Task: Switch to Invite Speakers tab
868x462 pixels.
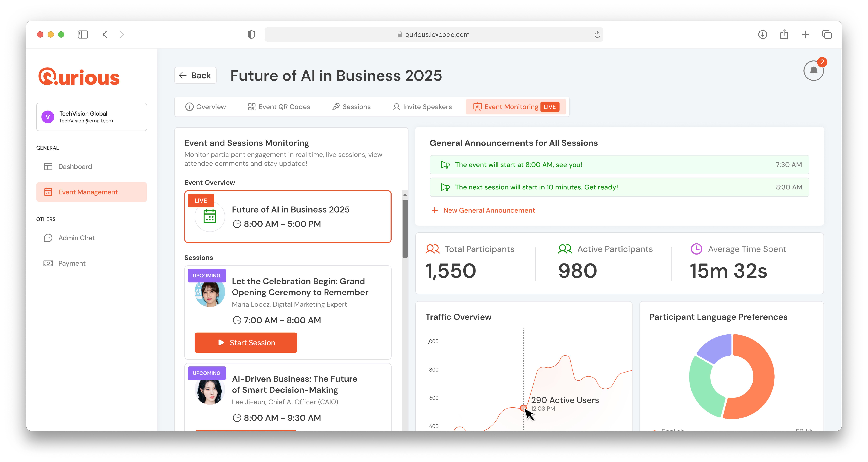Action: click(x=422, y=107)
